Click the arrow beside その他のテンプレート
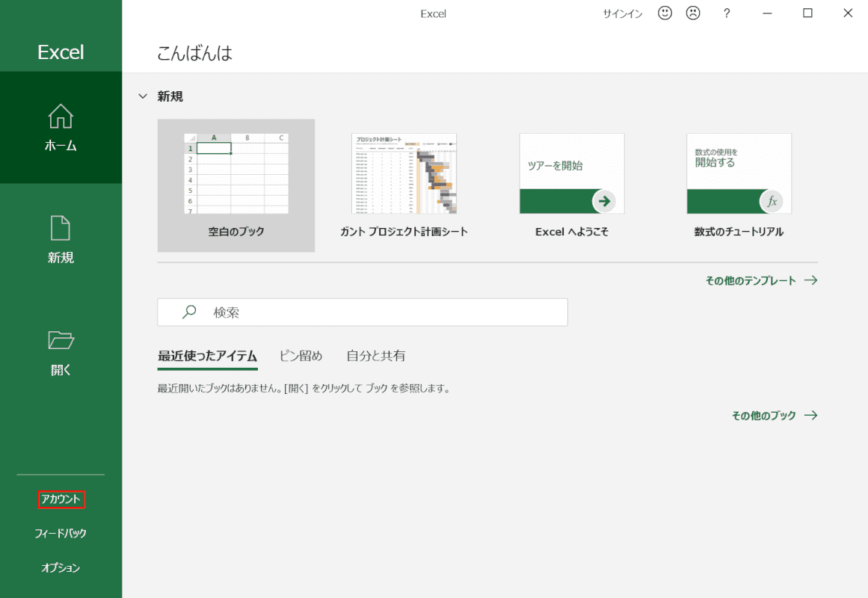The image size is (868, 598). point(811,280)
